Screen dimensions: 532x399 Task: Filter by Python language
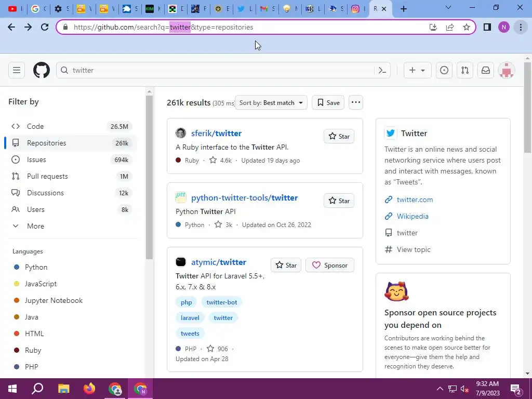[36, 267]
